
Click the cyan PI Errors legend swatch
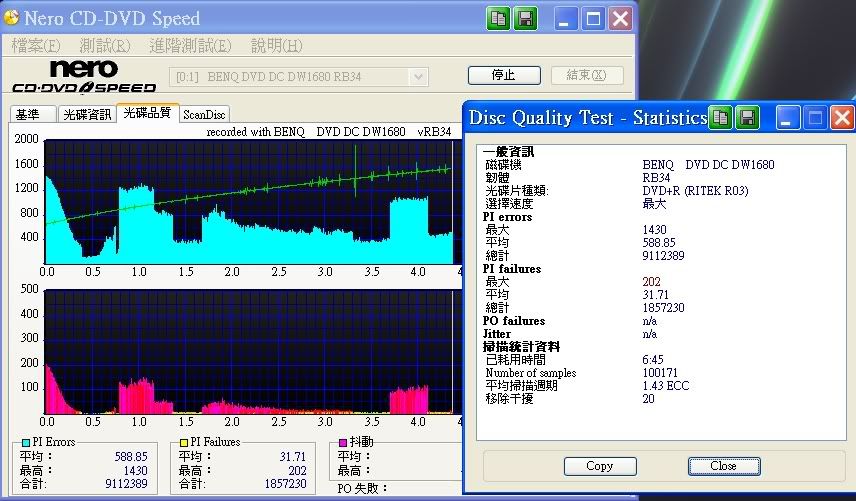(26, 443)
